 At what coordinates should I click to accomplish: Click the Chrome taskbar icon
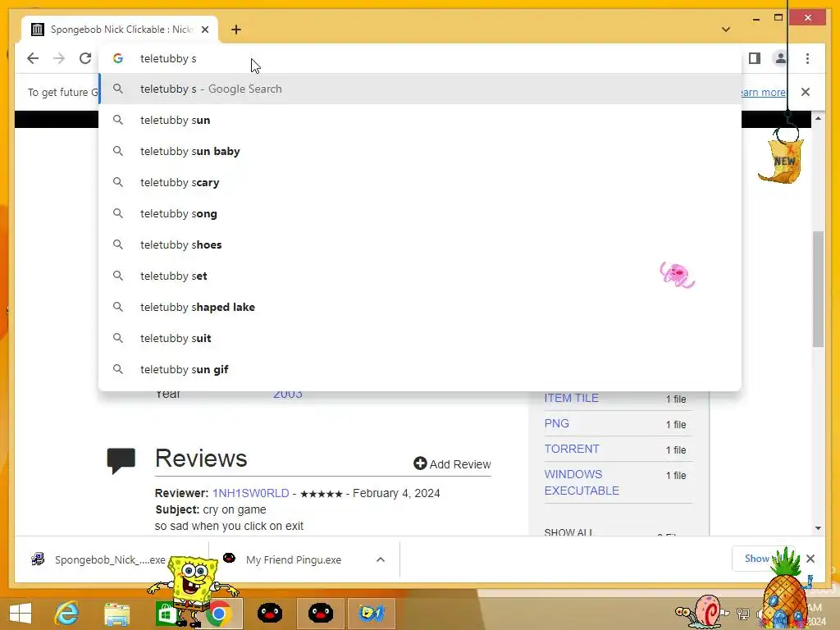point(218,614)
